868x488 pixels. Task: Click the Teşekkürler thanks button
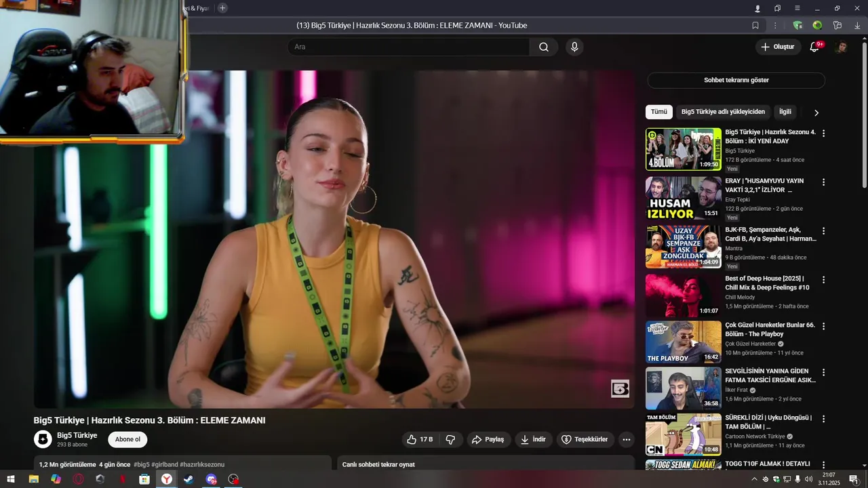[585, 439]
